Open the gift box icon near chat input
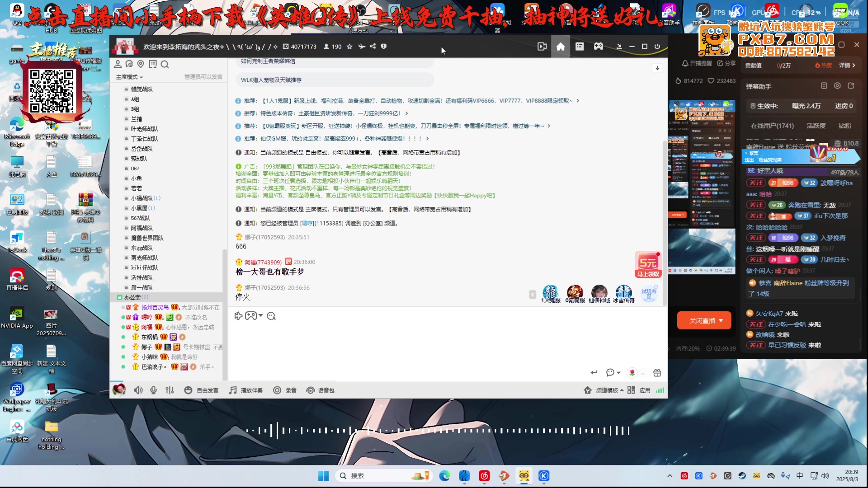This screenshot has width=868, height=488. [657, 373]
